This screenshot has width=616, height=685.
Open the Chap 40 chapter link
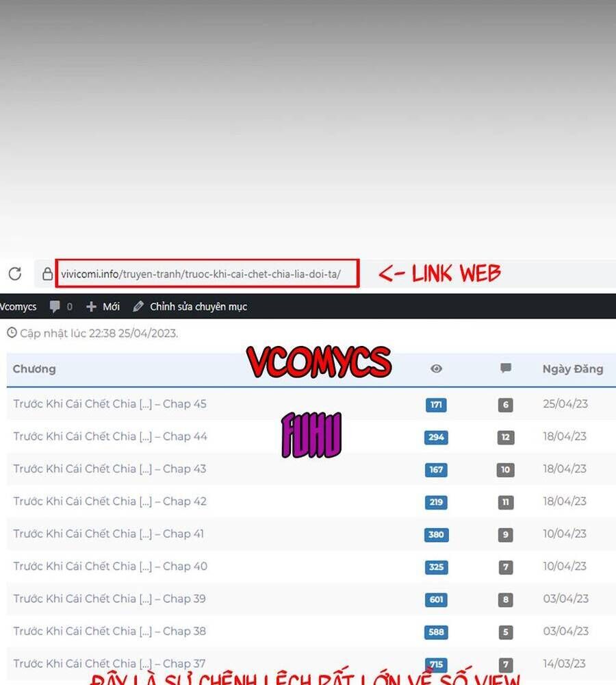pos(110,566)
